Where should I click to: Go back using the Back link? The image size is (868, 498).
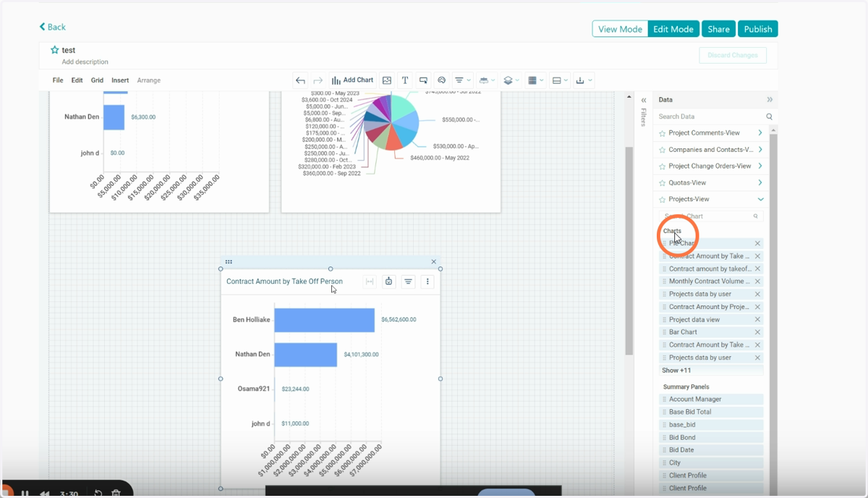point(53,27)
